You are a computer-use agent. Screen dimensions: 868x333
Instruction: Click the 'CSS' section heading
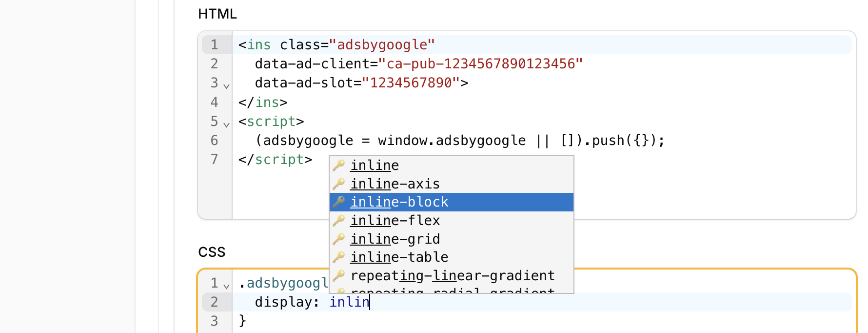(212, 252)
